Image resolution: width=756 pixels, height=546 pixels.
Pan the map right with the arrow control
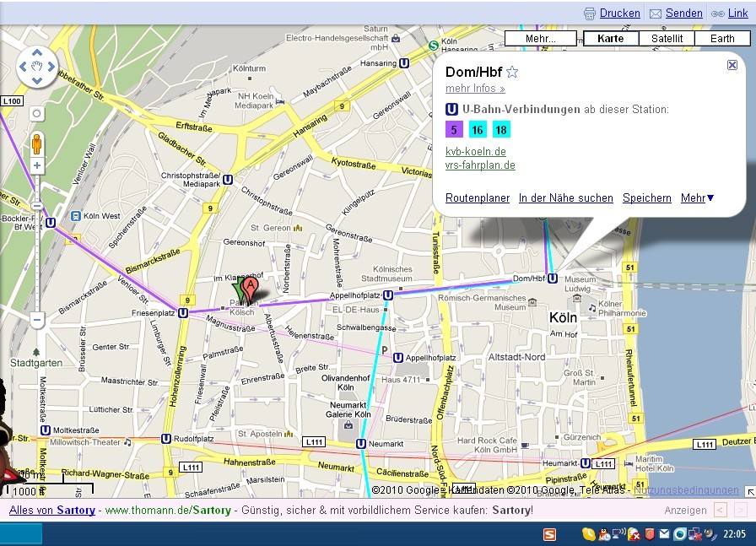coord(51,67)
